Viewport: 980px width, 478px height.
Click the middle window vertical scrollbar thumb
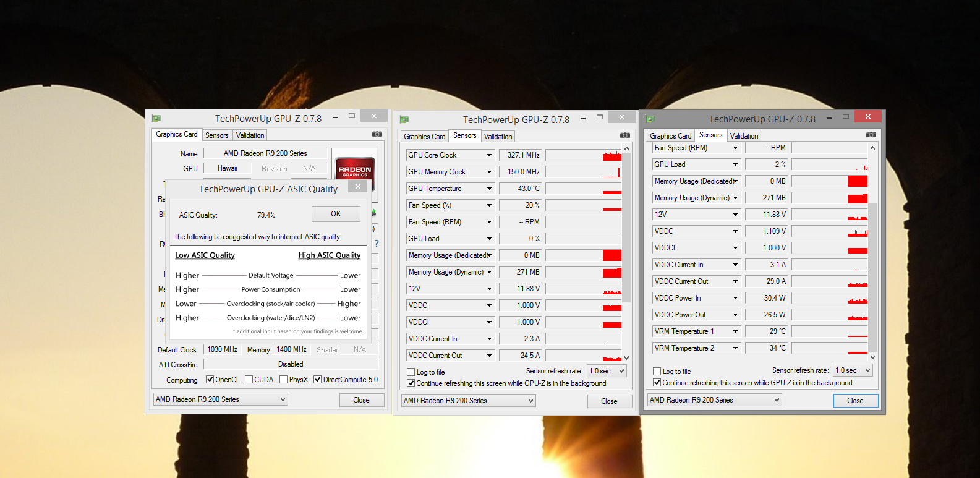tap(626, 228)
